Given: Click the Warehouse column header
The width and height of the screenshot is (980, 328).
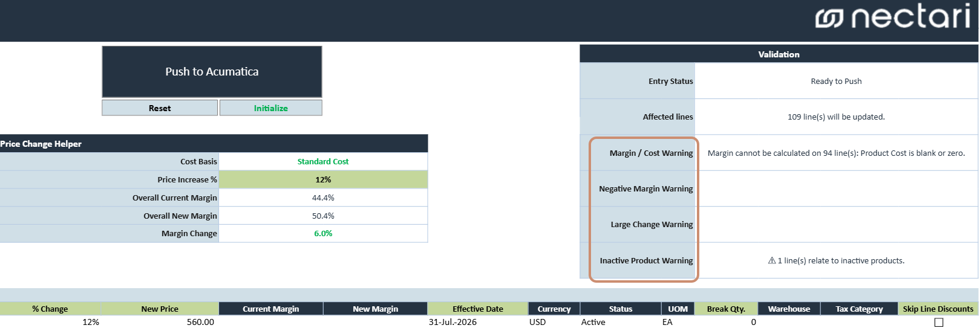Looking at the screenshot, I should point(789,309).
